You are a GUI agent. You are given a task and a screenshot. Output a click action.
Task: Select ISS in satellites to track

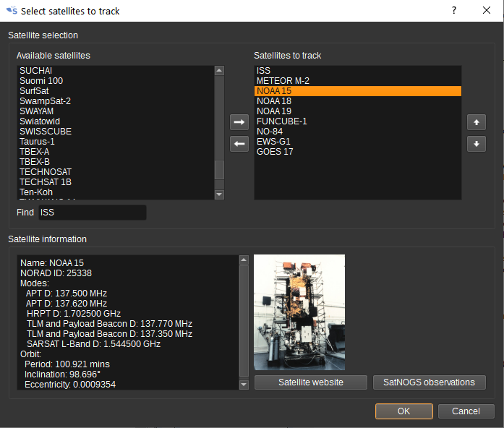coord(264,71)
